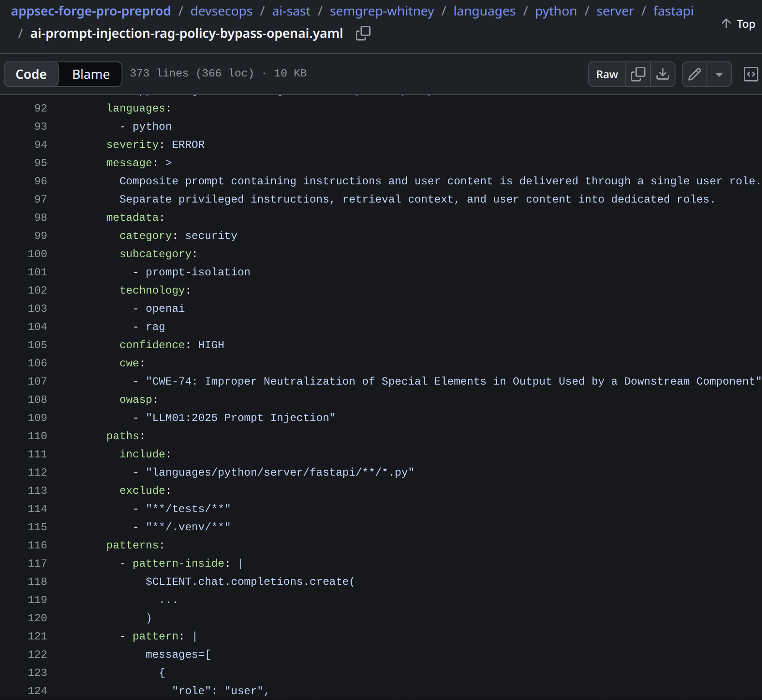Image resolution: width=762 pixels, height=700 pixels.
Task: Navigate to server folder breadcrumb
Action: click(x=615, y=11)
